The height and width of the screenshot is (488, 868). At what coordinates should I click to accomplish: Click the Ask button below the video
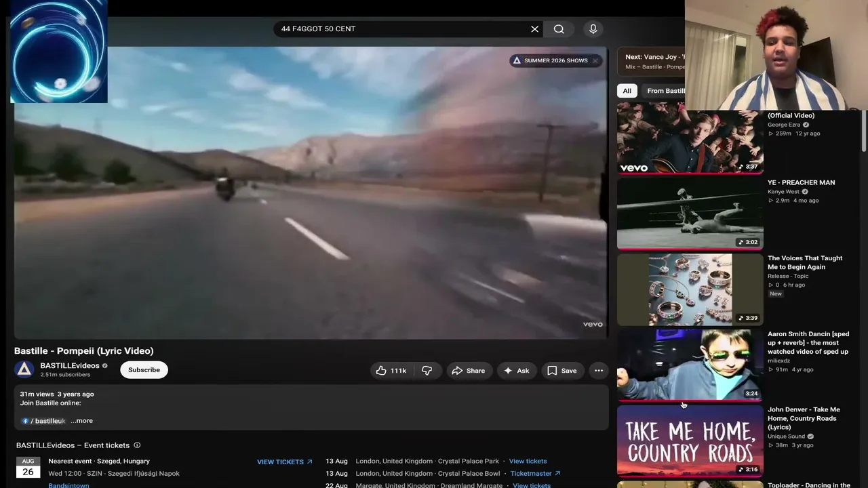(x=516, y=371)
